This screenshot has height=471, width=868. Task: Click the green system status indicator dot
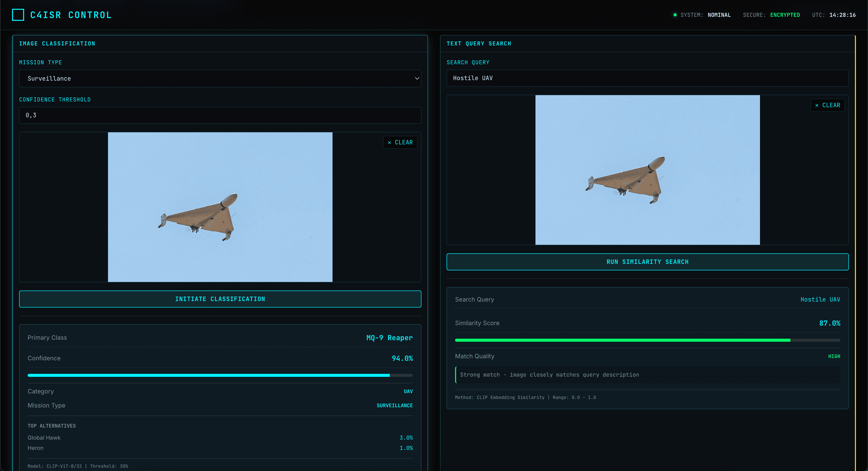pyautogui.click(x=675, y=15)
